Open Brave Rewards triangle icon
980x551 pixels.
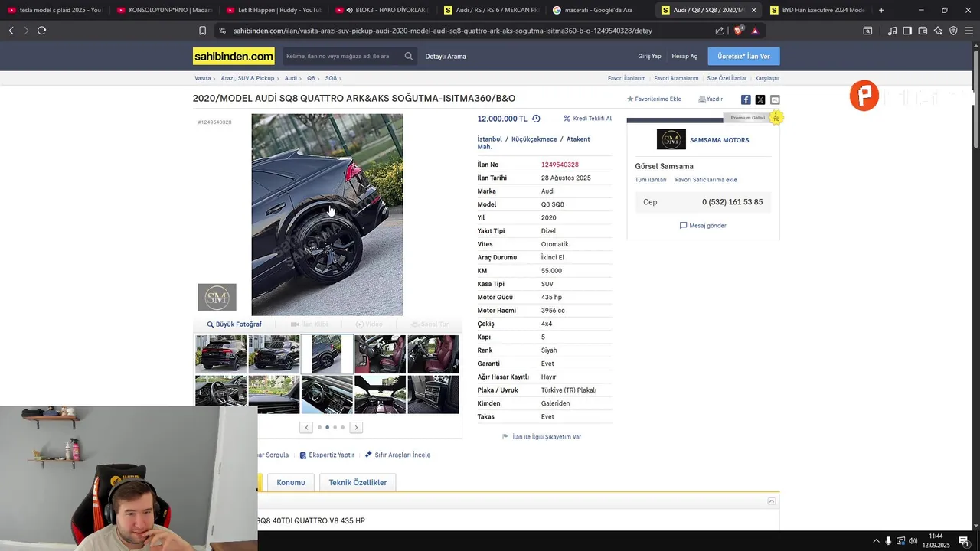(755, 31)
